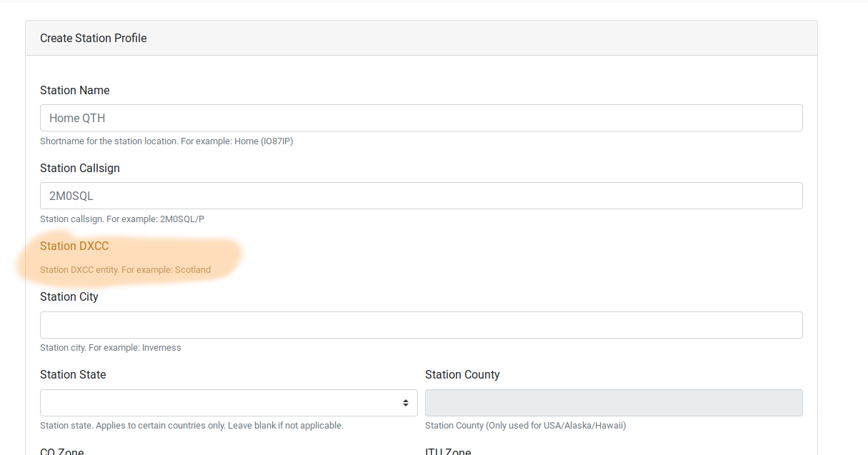Click the CQ Zone label

pyautogui.click(x=61, y=451)
